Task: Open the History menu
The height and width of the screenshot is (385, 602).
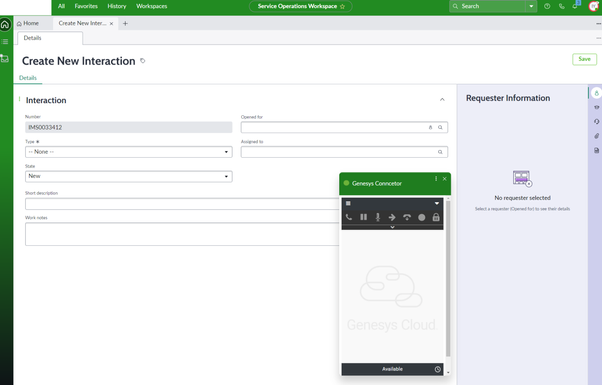Action: coord(117,6)
